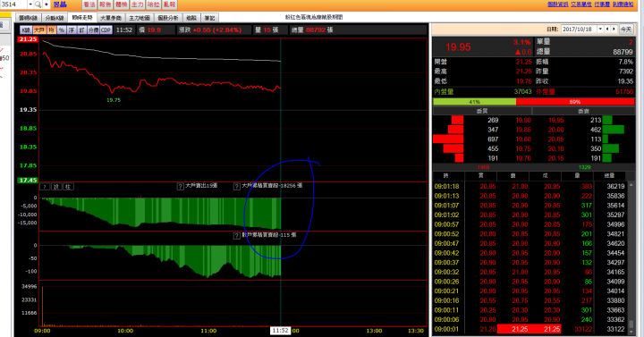The width and height of the screenshot is (644, 337).
Task: Toggle the 大戶 indicator button
Action: click(39, 30)
